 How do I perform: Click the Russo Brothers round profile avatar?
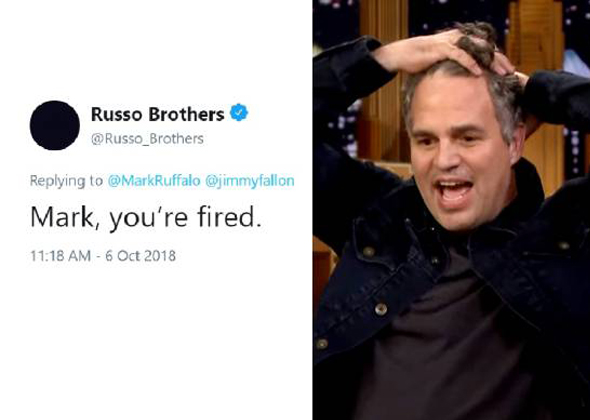coord(55,125)
